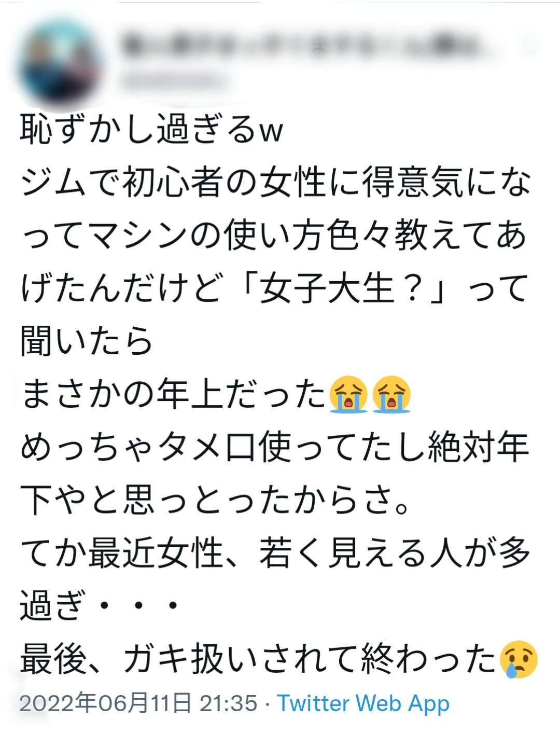This screenshot has width=560, height=734.
Task: Click the word タメ口 in tweet
Action: (207, 447)
